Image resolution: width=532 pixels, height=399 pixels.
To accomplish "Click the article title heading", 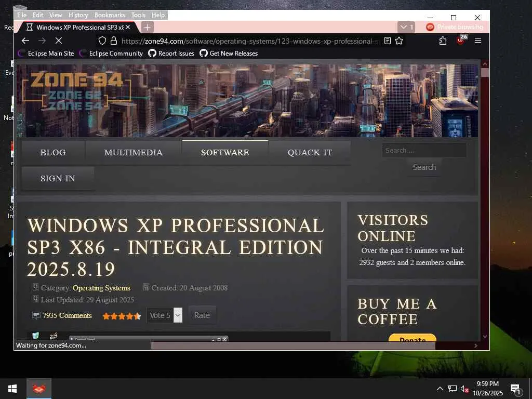I will [x=176, y=247].
